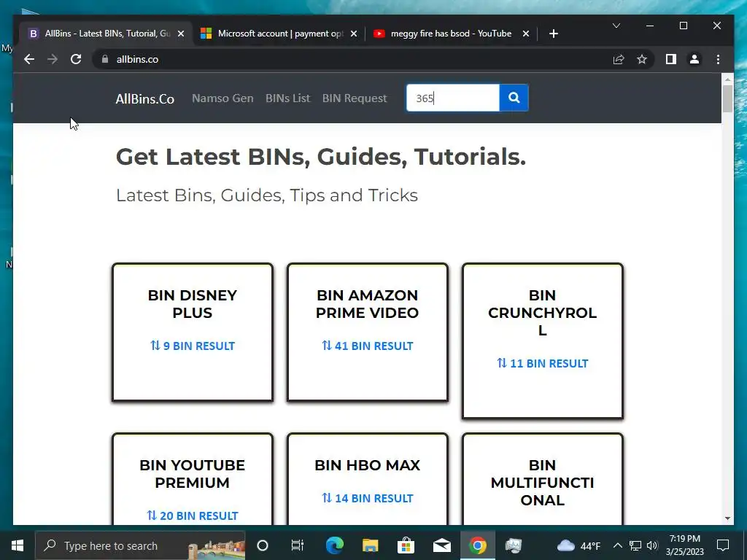747x560 pixels.
Task: Switch to the meggy fire has bsod YouTube tab
Action: click(x=451, y=34)
